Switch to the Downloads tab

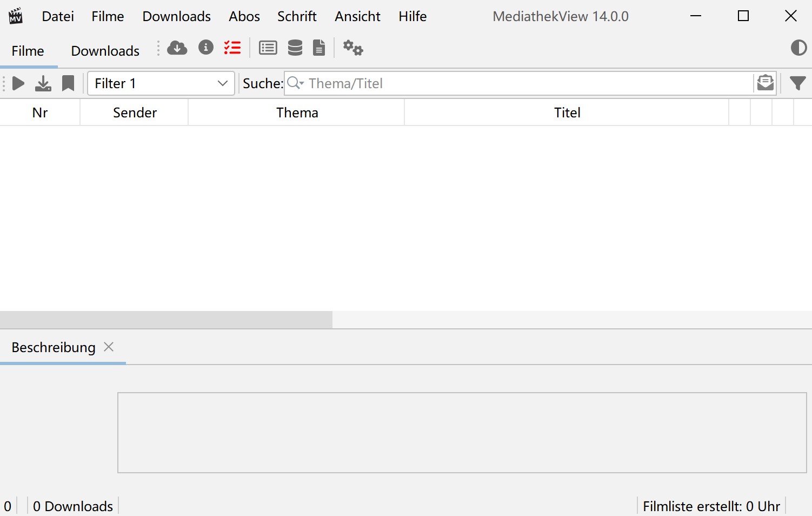105,51
